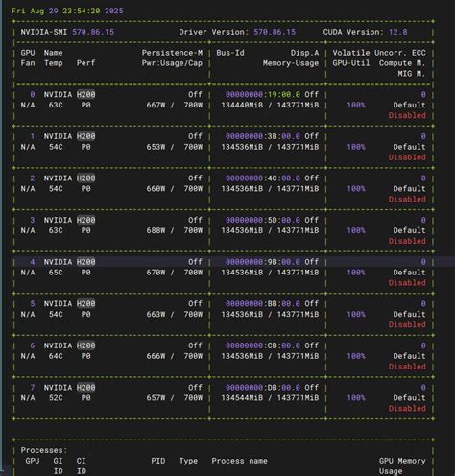Click bus id 00000000:3B:00.0
This screenshot has height=476, width=455.
(x=263, y=136)
